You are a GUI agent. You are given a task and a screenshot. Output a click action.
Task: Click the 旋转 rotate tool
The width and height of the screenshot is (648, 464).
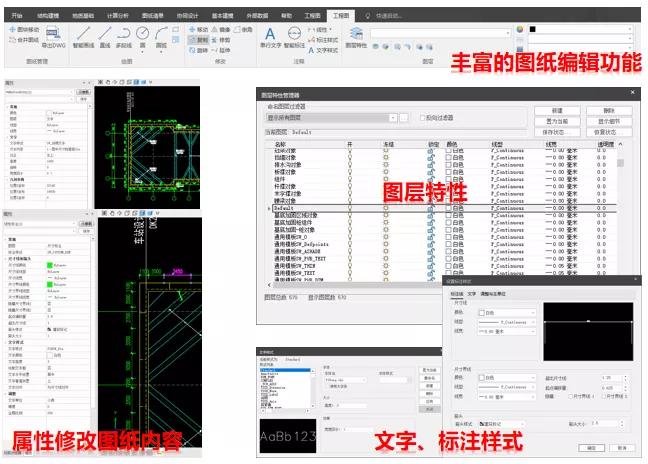[x=198, y=50]
